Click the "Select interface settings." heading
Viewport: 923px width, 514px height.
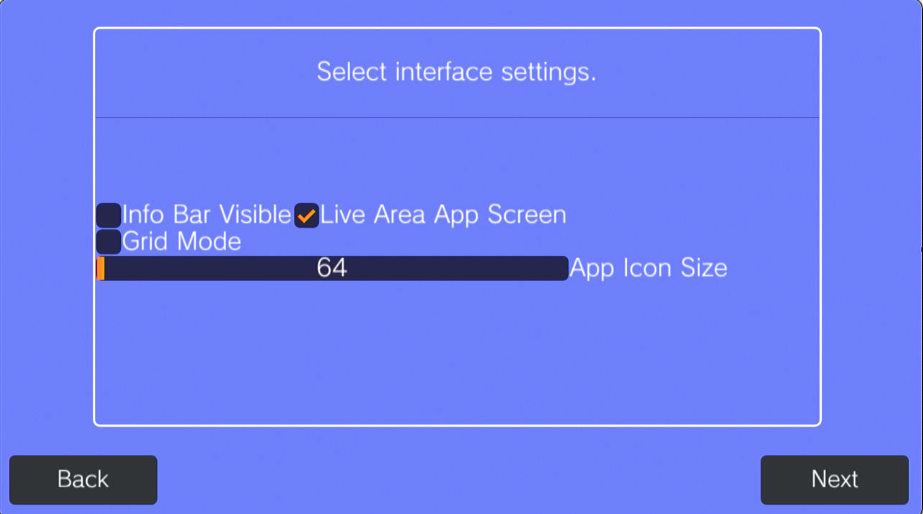(456, 72)
